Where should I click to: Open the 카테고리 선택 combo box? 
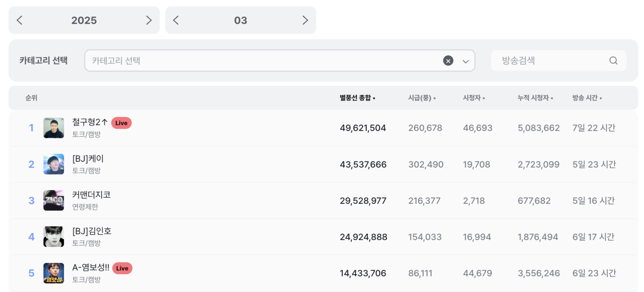pos(262,60)
